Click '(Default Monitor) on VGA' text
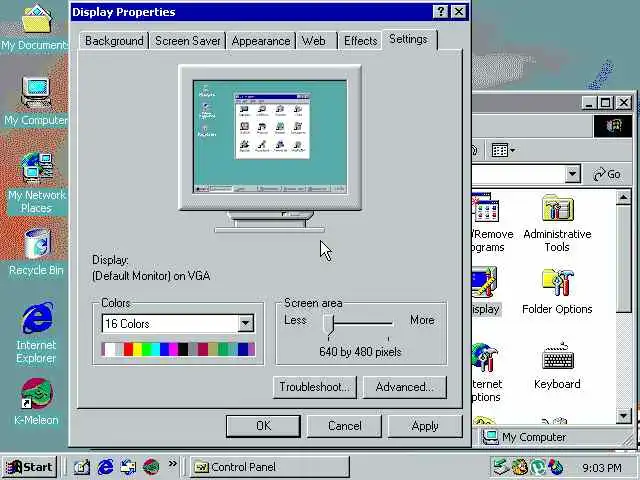Screen dimensions: 640x480 pos(151,276)
